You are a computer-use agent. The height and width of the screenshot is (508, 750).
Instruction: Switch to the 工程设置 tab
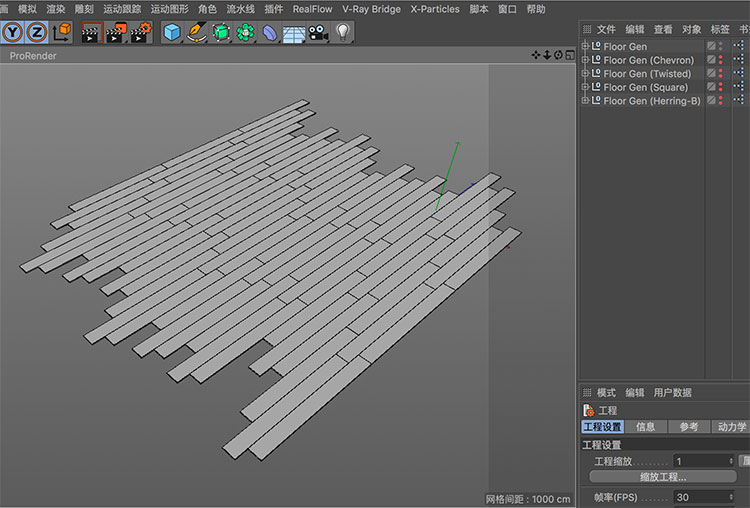[x=603, y=427]
